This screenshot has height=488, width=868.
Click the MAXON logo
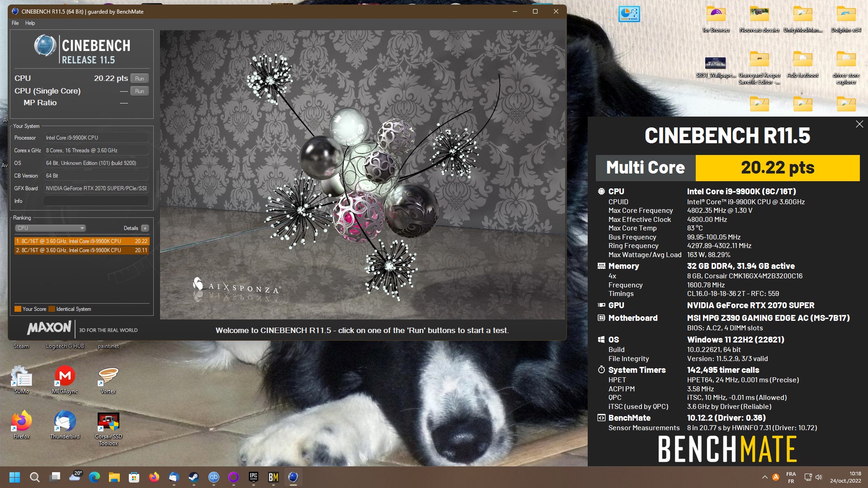point(49,328)
